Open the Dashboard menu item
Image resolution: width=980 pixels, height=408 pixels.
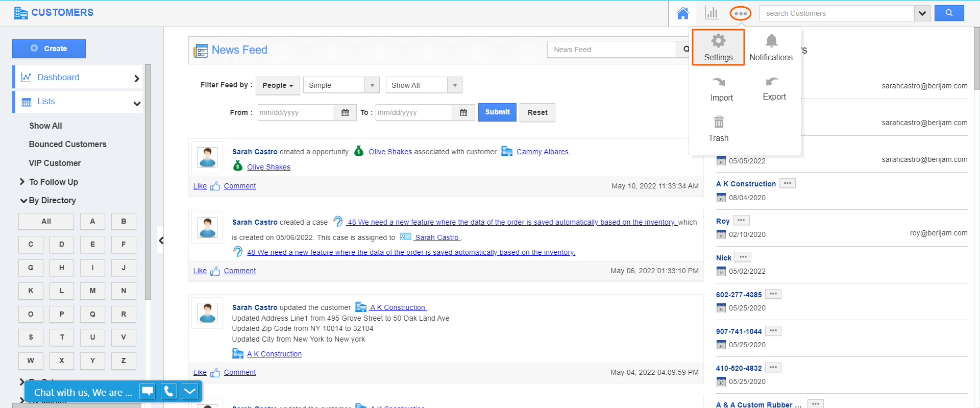coord(58,78)
